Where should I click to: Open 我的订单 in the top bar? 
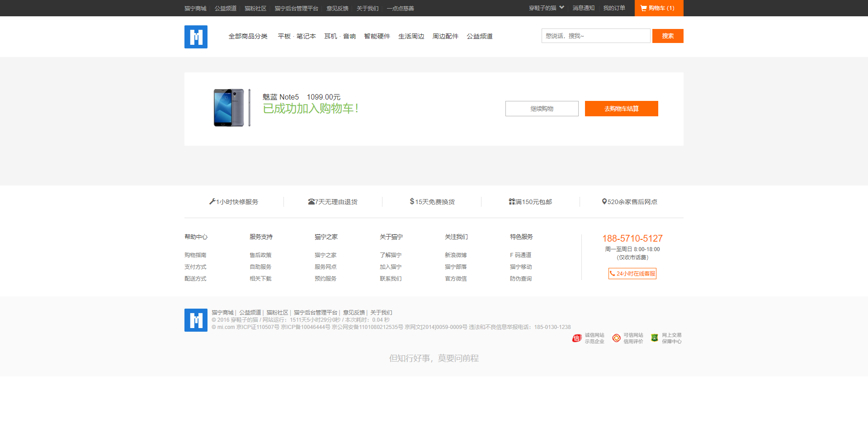pyautogui.click(x=614, y=8)
